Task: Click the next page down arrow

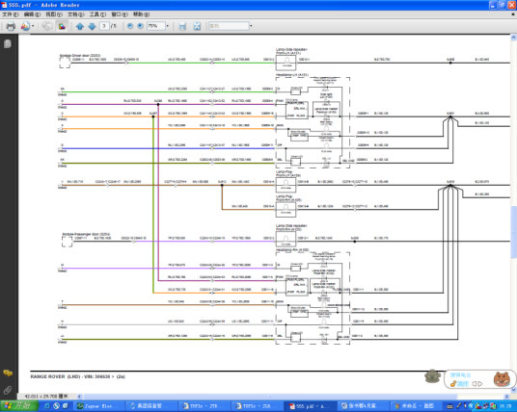Action: pyautogui.click(x=92, y=26)
